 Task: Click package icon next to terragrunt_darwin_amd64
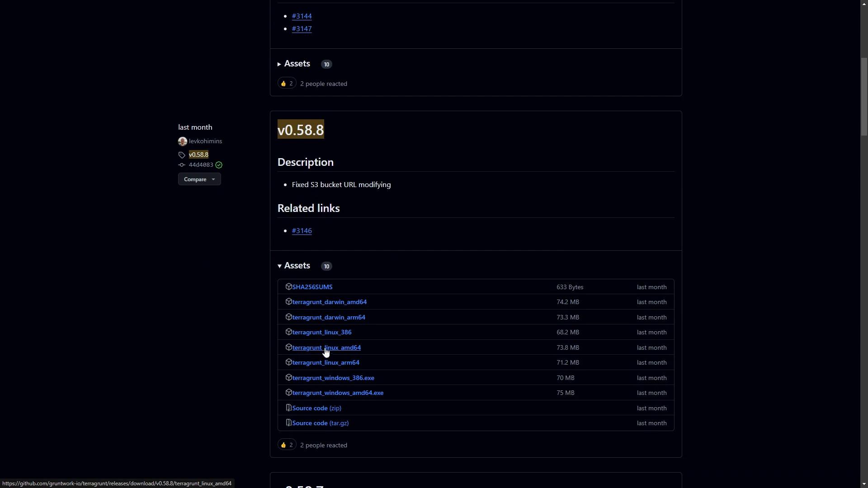click(x=288, y=302)
